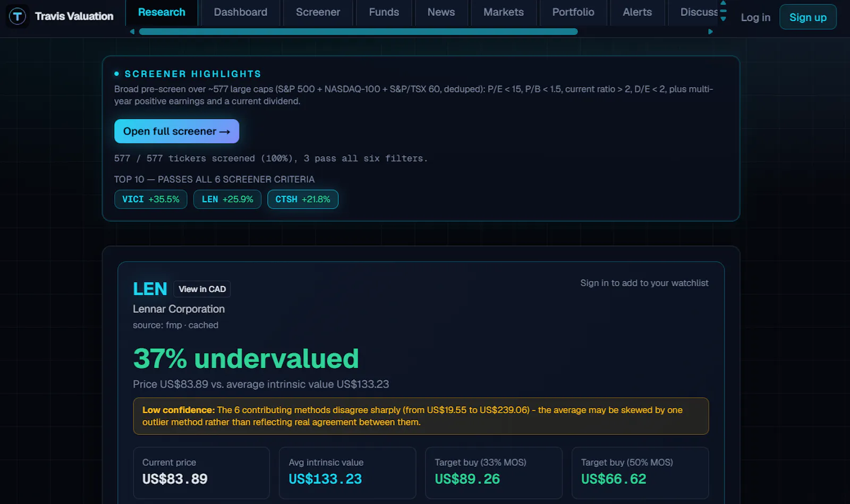The image size is (850, 504).
Task: Click the 'SCREENER HIGHLIGHTS' heading
Action: coord(193,74)
